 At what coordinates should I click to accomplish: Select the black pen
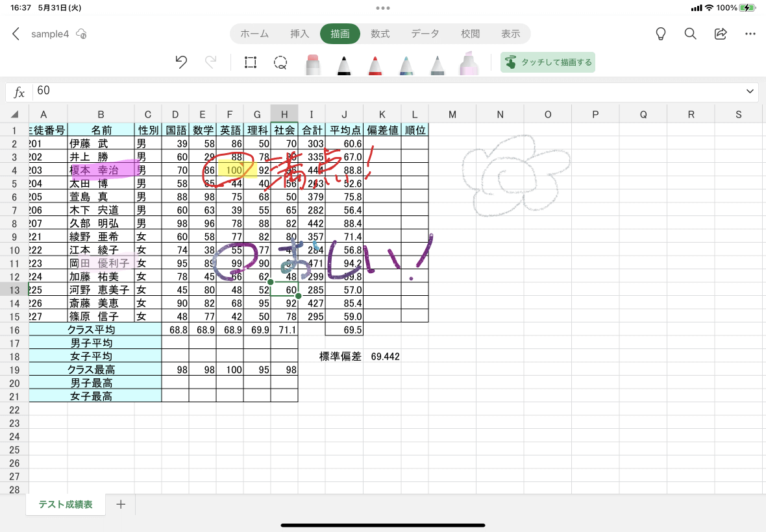pos(344,65)
